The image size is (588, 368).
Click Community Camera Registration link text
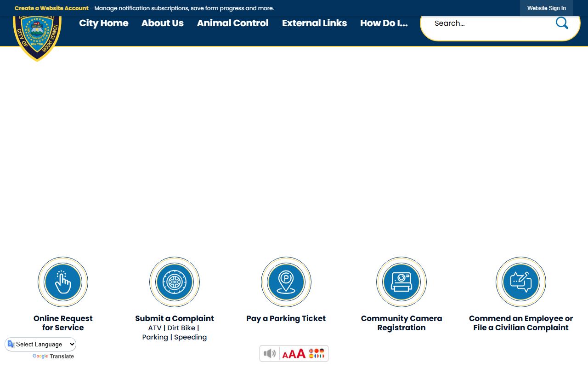pyautogui.click(x=401, y=323)
